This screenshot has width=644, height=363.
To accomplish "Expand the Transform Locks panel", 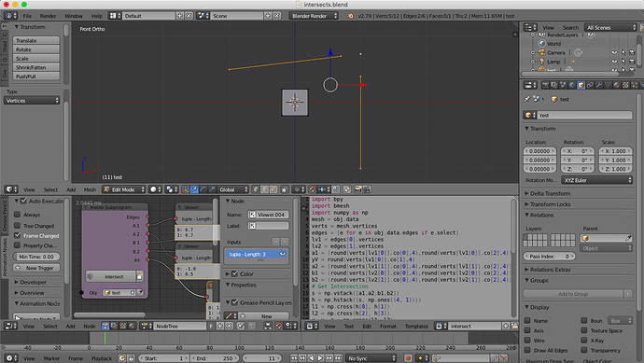I will click(x=550, y=204).
